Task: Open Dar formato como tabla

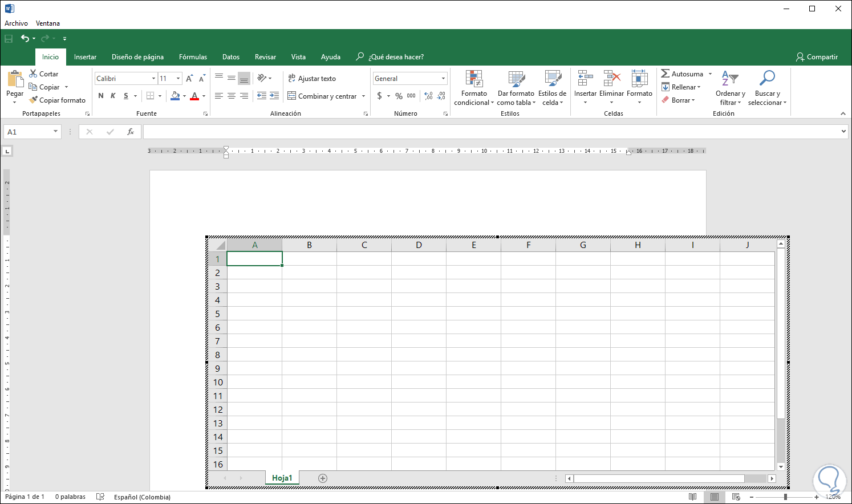Action: click(516, 88)
